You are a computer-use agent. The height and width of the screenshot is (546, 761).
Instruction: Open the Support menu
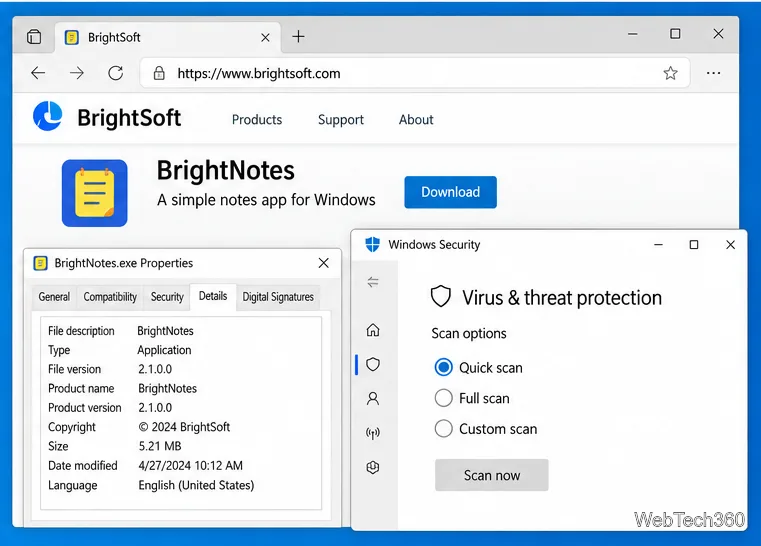click(x=341, y=119)
